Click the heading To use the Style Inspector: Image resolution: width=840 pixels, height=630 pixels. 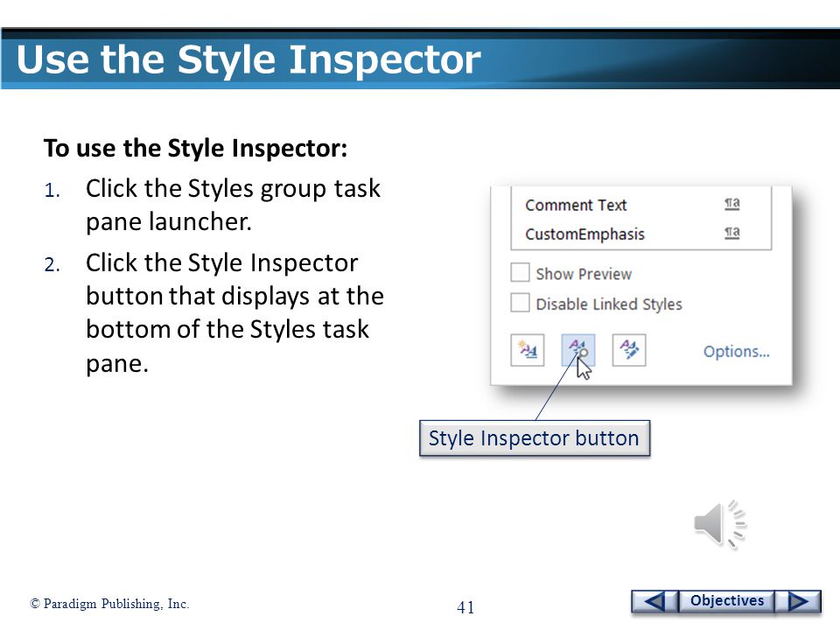(195, 148)
